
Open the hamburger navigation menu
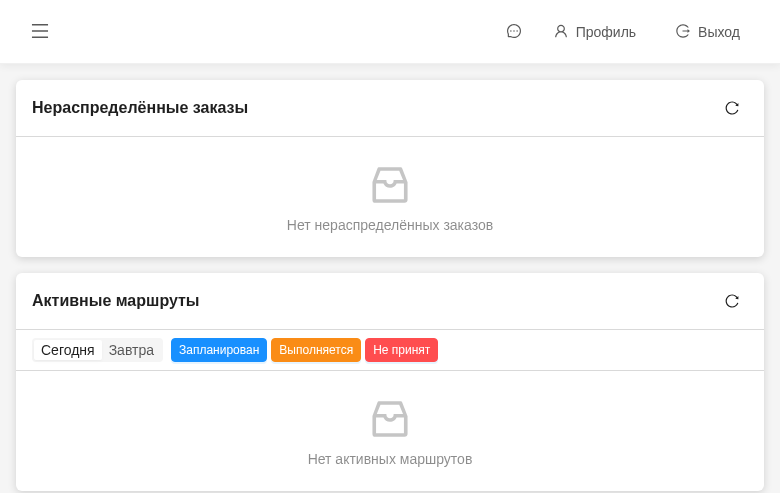[x=40, y=31]
